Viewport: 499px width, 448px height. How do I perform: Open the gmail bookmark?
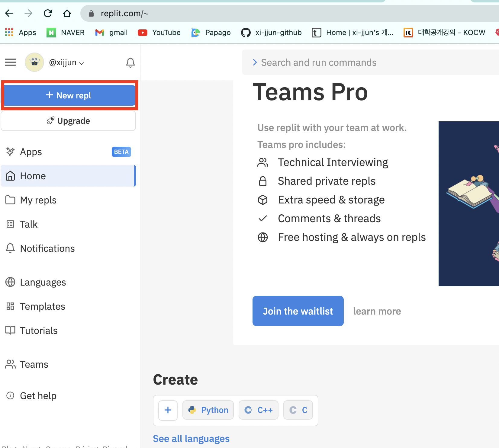click(111, 32)
